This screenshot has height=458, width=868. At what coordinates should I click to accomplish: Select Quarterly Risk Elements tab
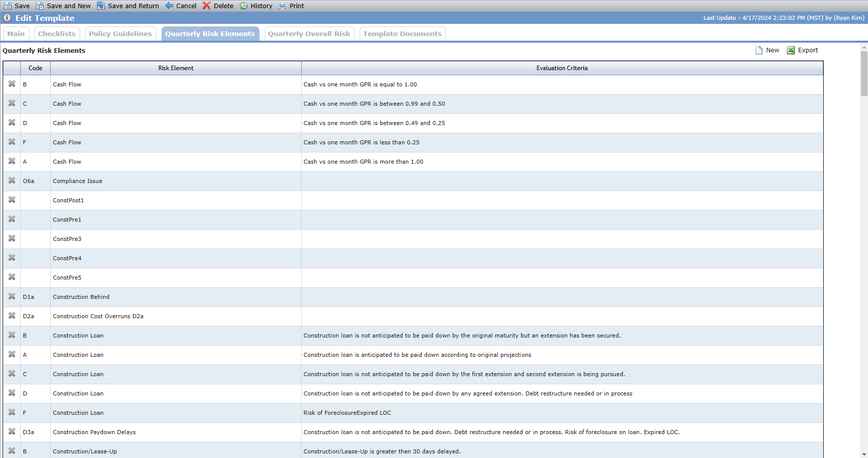[210, 34]
